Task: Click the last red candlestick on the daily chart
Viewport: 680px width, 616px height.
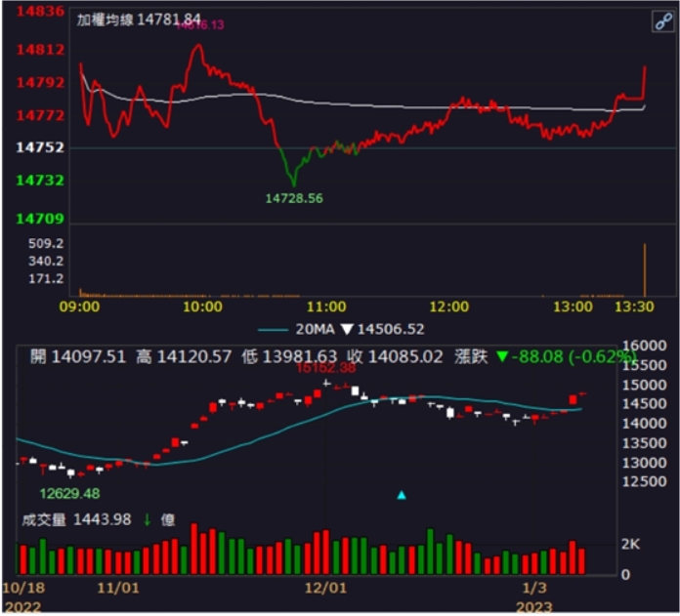Action: click(x=582, y=394)
